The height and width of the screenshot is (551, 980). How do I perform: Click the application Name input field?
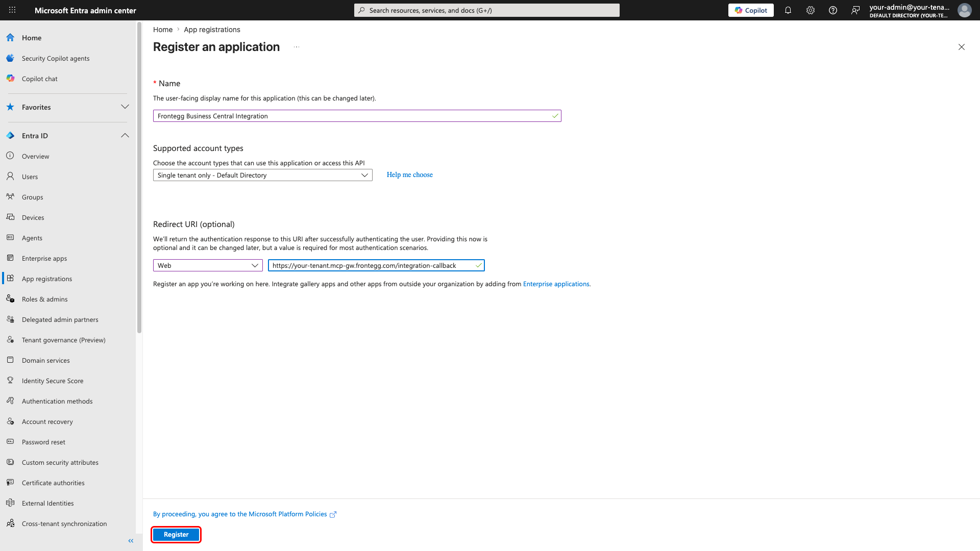click(357, 116)
